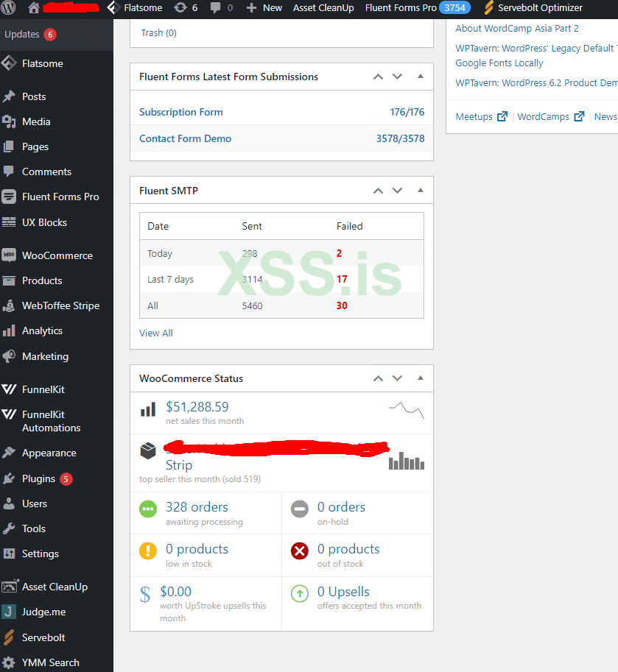618x672 pixels.
Task: Open 0 products out of stock
Action: pyautogui.click(x=348, y=549)
